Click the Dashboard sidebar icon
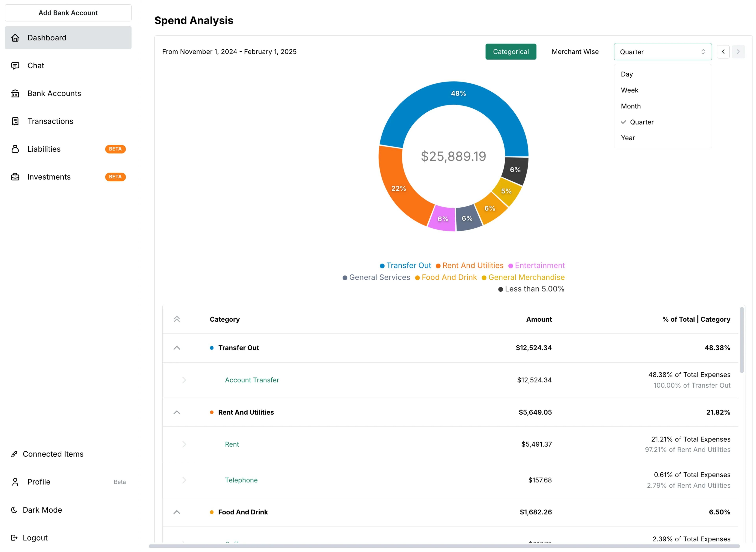756x552 pixels. 16,37
